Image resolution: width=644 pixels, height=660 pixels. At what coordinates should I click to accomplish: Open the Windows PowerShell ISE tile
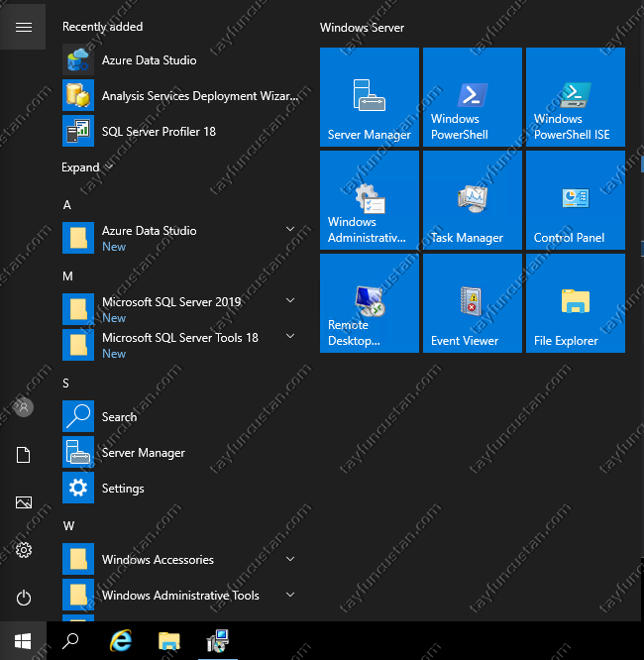(576, 97)
